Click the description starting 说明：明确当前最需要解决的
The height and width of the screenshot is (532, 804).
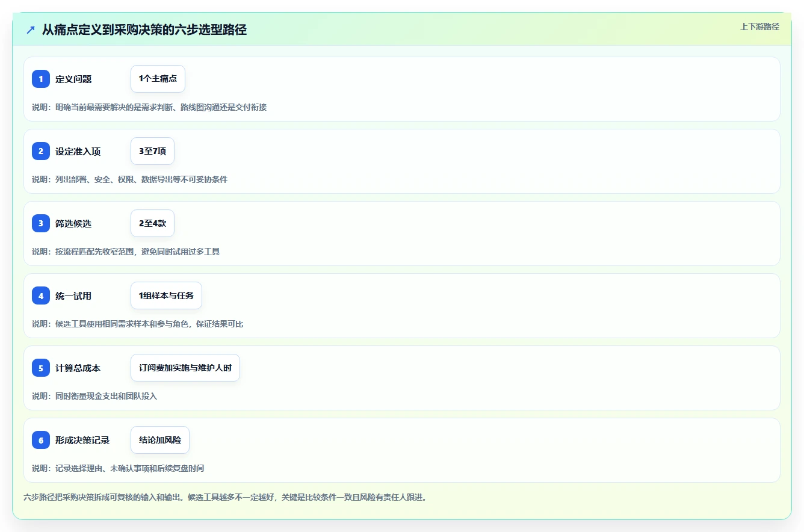click(x=149, y=107)
